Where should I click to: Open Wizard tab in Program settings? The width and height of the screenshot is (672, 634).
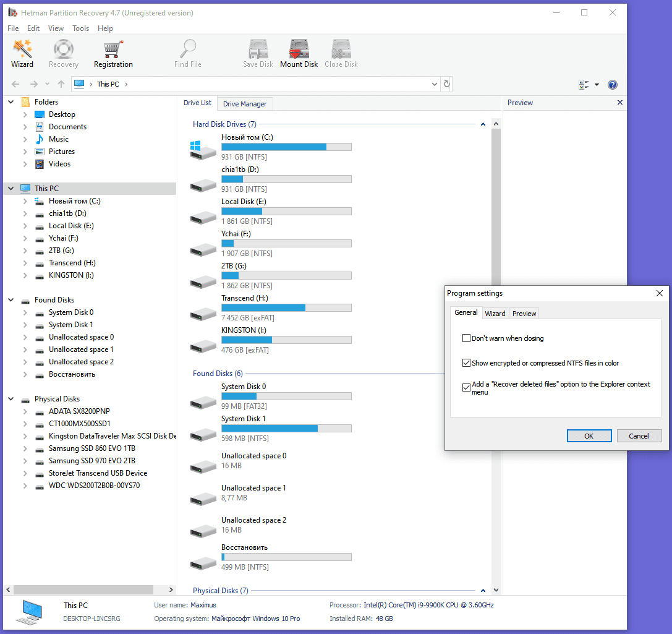tap(495, 314)
